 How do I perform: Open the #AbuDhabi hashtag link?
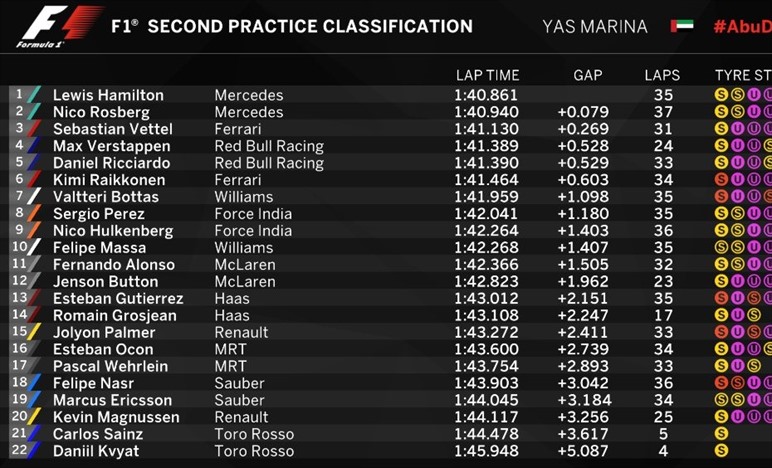coord(742,26)
